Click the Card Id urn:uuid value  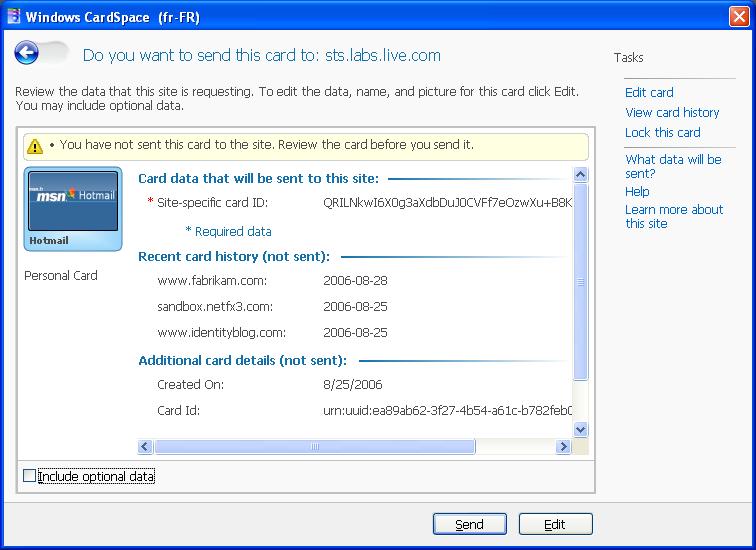pyautogui.click(x=447, y=411)
